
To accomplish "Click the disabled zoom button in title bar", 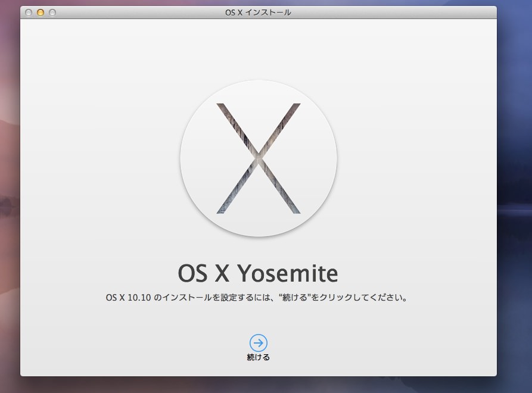I will 52,13.
